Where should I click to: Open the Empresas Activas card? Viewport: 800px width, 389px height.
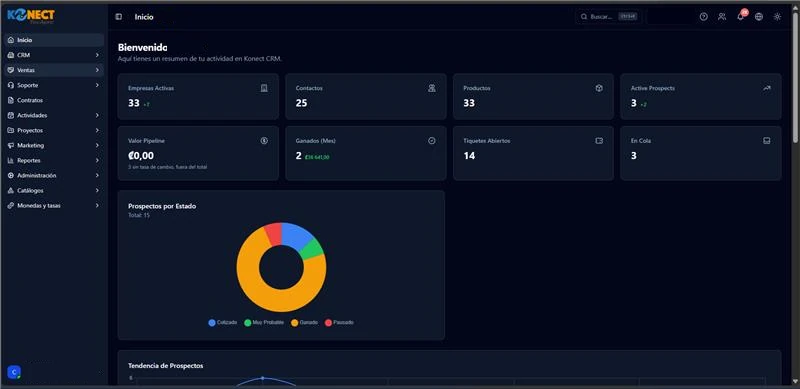tap(198, 96)
